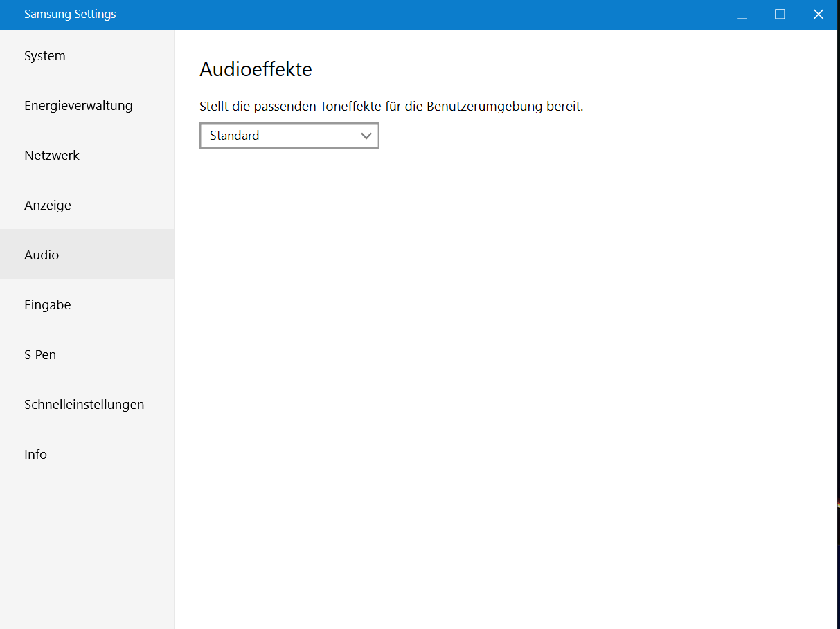The height and width of the screenshot is (629, 840).
Task: Switch to the Anzeige settings page
Action: point(48,206)
